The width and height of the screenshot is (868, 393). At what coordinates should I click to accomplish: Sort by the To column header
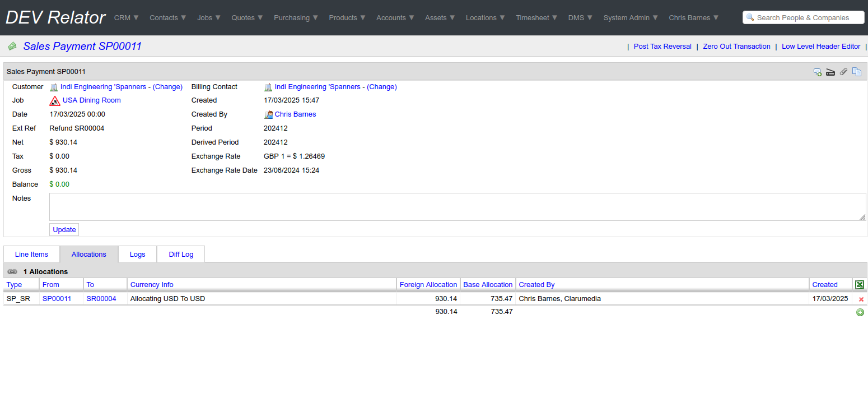(90, 285)
